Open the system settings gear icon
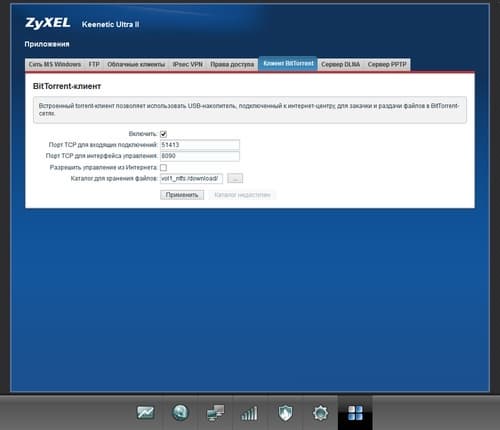The image size is (500, 430). (320, 413)
